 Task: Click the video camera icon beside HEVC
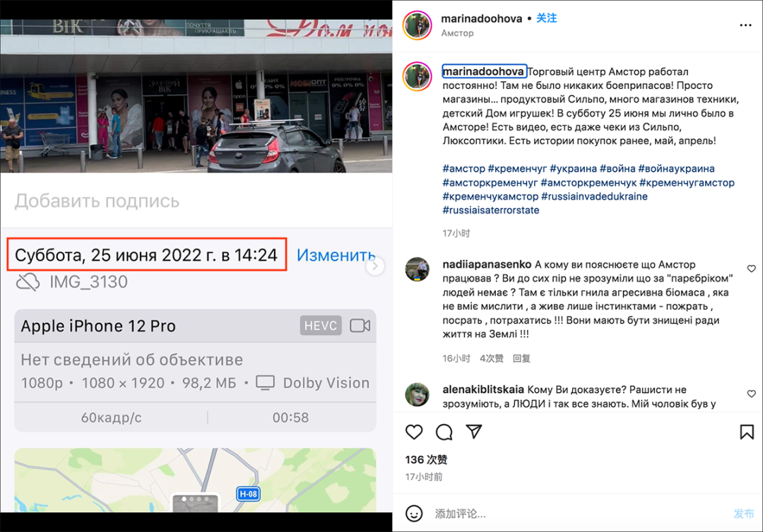(360, 325)
